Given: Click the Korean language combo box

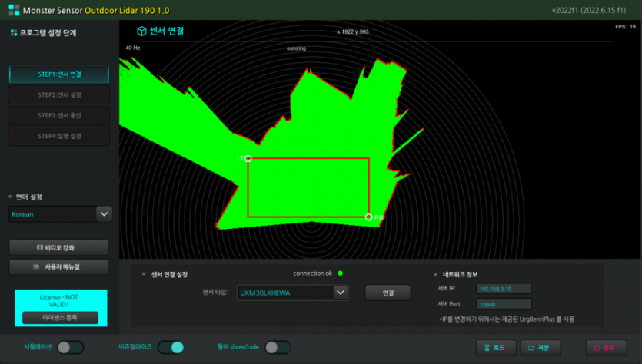Looking at the screenshot, I should (x=60, y=214).
